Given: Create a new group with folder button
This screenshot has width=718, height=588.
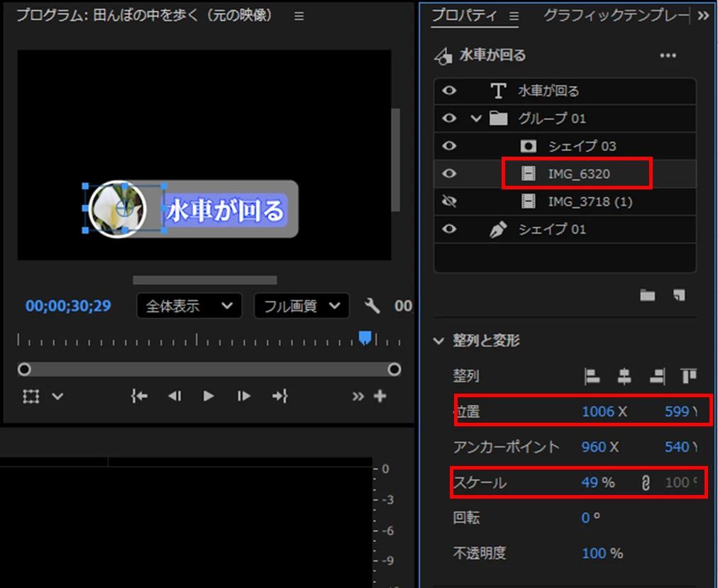Looking at the screenshot, I should (648, 295).
